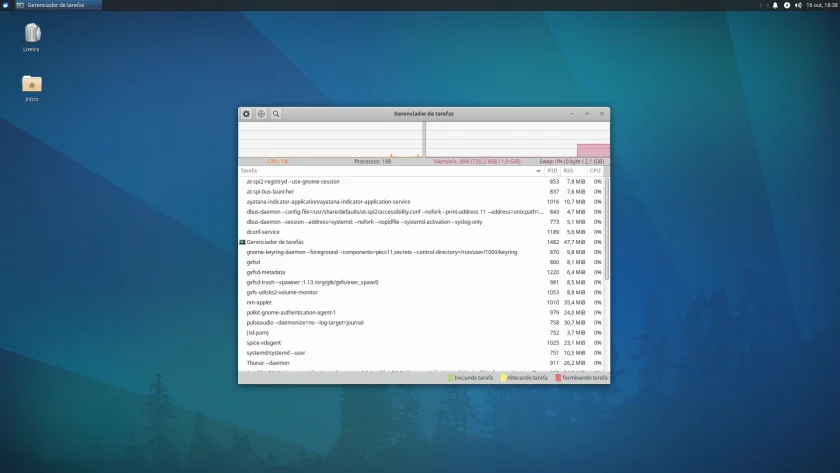Open the notifications bell in panel
This screenshot has width=840, height=473.
[775, 5]
